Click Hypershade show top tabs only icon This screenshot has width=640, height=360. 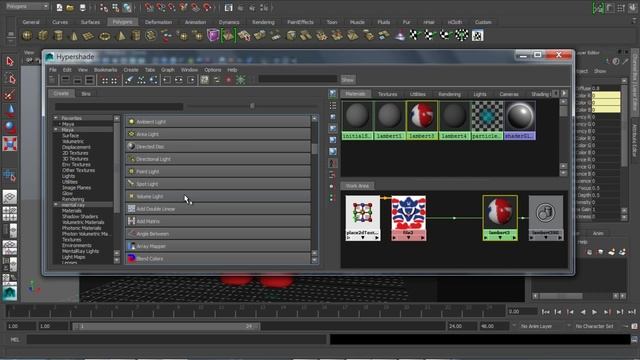65,80
